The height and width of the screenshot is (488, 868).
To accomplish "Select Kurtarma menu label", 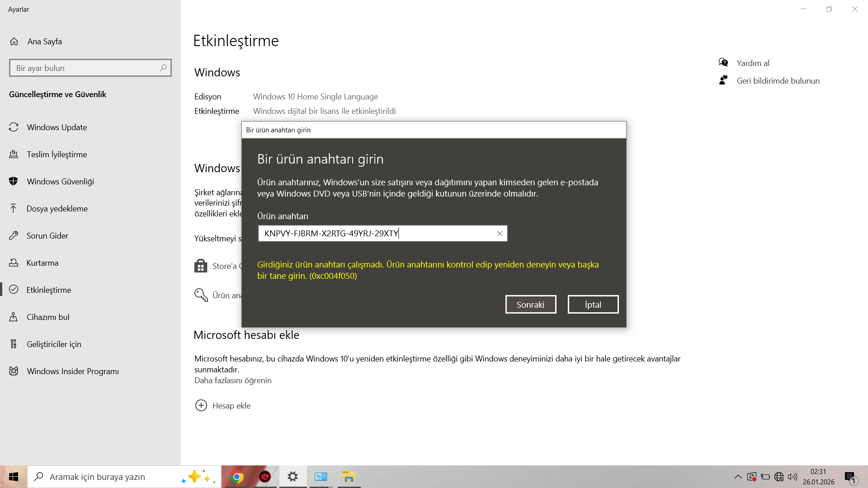I will coord(42,263).
